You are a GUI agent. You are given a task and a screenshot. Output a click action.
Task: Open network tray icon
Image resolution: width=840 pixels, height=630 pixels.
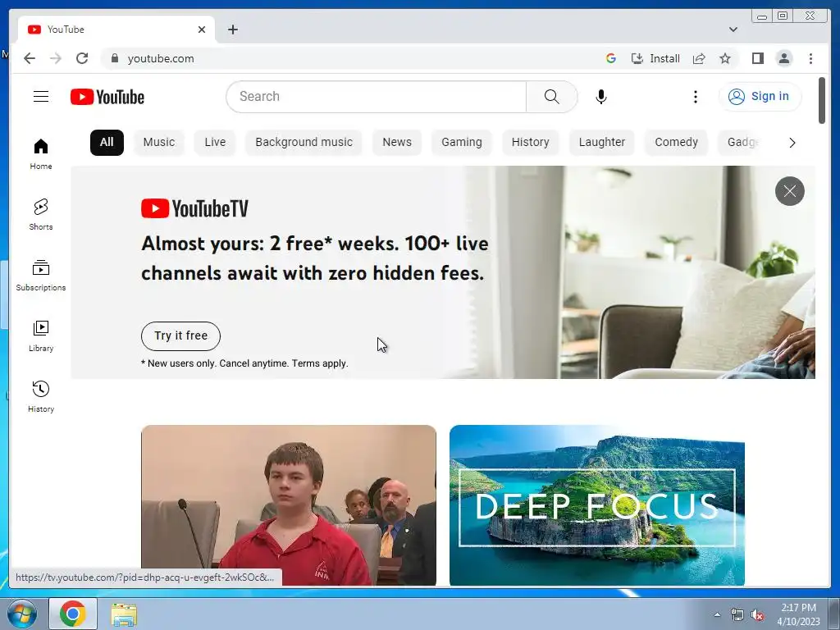click(737, 615)
